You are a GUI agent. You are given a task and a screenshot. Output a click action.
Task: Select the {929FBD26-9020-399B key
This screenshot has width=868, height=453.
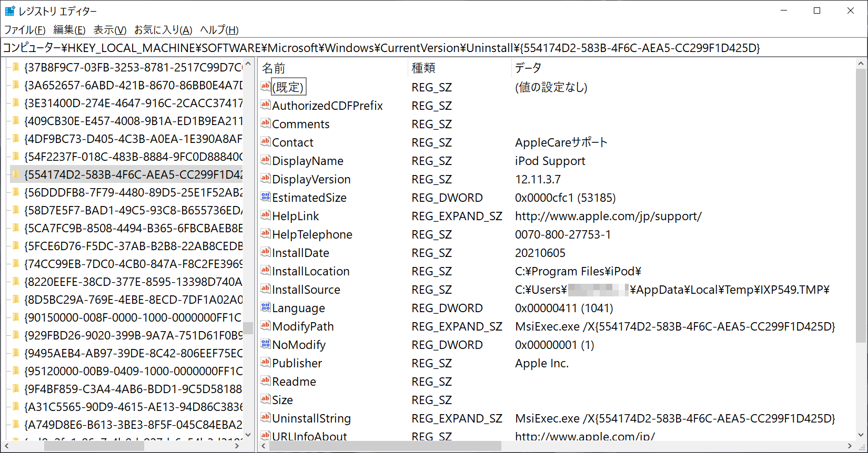(x=134, y=335)
